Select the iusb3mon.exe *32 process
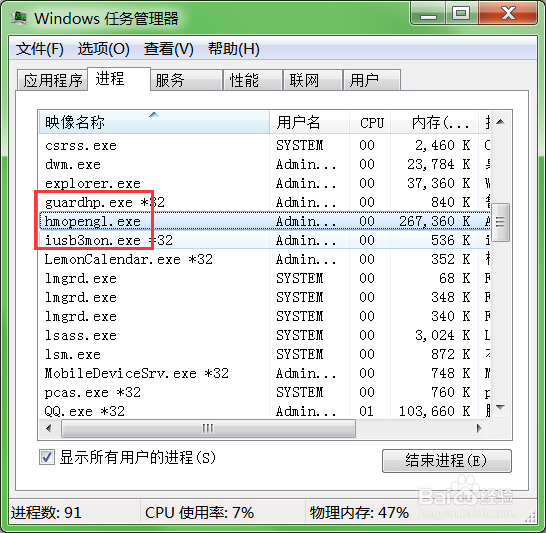Screen dimensions: 546x533 (265, 240)
